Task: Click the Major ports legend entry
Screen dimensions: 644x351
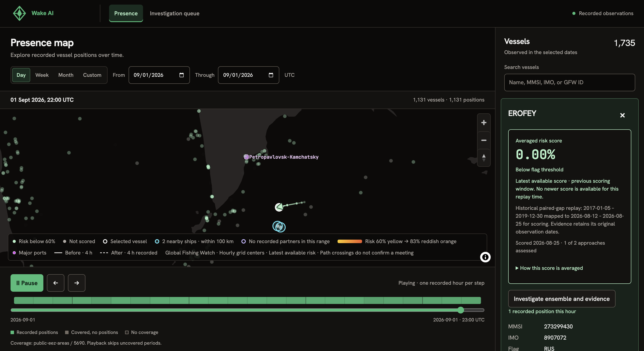Action: 30,253
